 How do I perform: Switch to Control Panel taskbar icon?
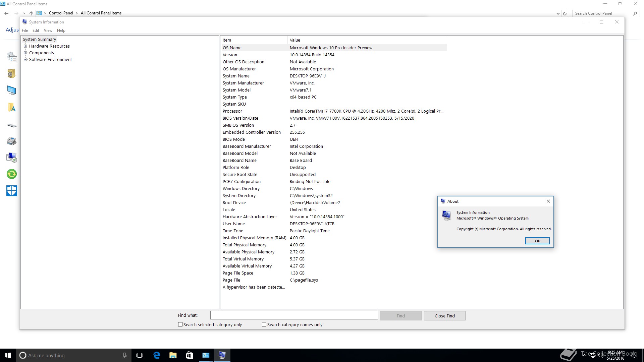pos(206,355)
